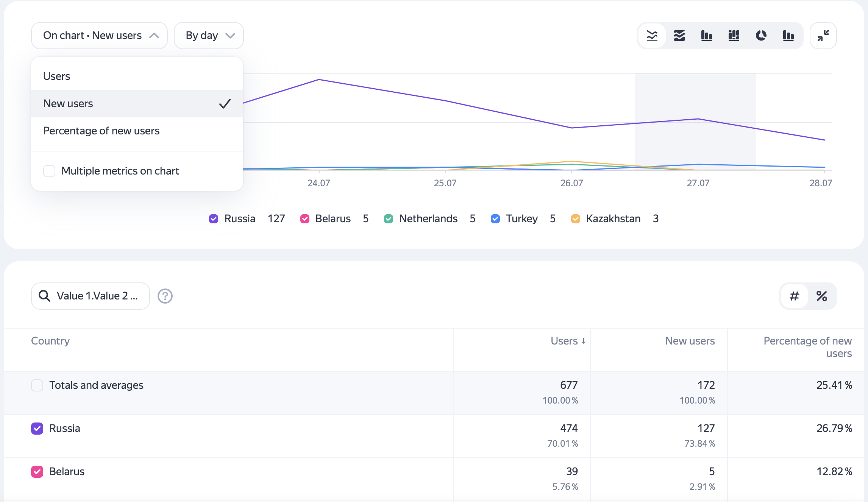The image size is (868, 502).
Task: Toggle Kazakhstan orange legend swatch
Action: tap(575, 219)
